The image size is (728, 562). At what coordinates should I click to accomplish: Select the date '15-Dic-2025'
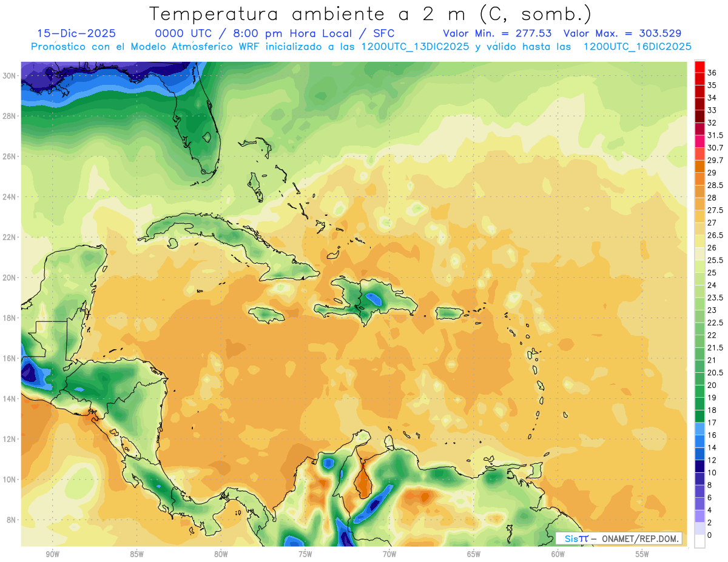pyautogui.click(x=76, y=33)
